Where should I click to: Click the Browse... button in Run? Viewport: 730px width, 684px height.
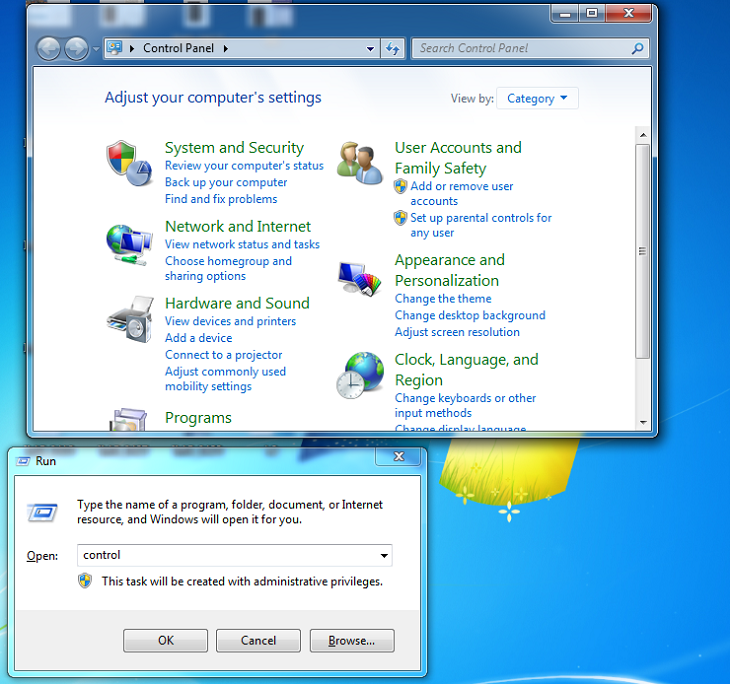click(352, 641)
